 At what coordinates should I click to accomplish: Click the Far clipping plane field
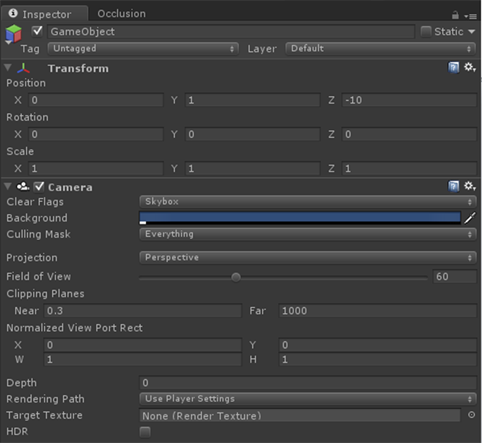378,311
